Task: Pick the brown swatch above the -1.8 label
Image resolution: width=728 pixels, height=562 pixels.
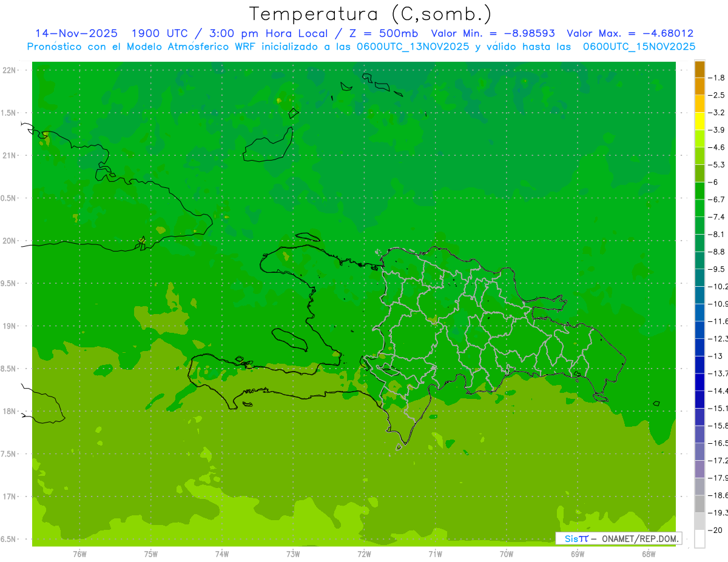Action: [x=699, y=69]
